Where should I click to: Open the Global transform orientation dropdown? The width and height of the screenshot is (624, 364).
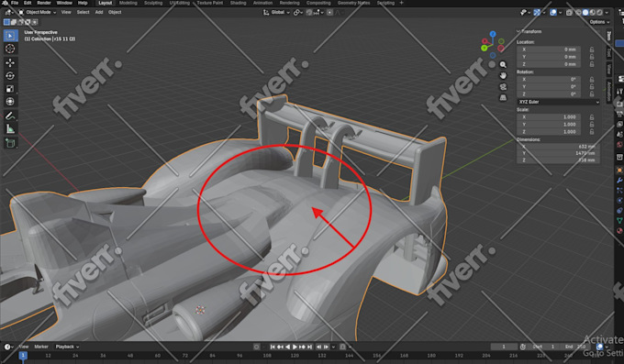276,12
